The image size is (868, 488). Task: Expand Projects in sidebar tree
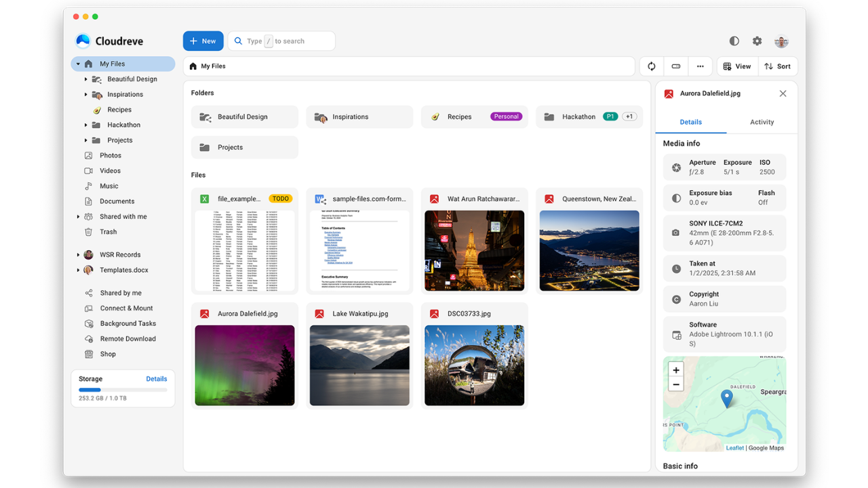point(85,140)
